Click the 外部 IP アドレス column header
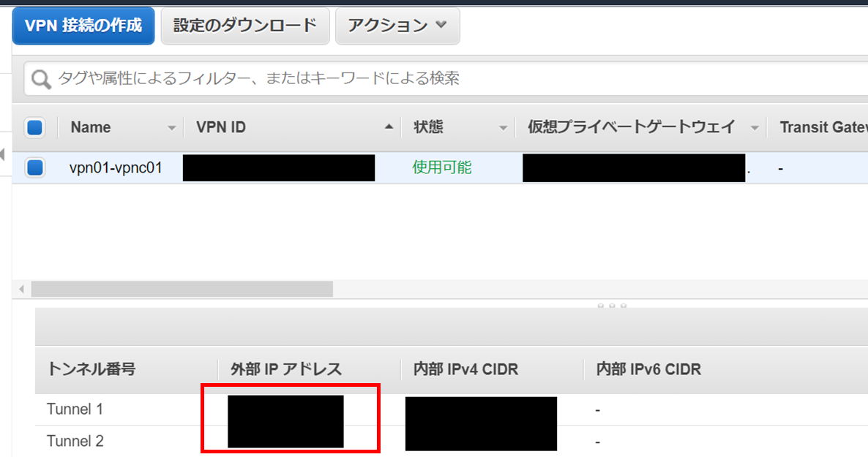The height and width of the screenshot is (457, 868). pyautogui.click(x=286, y=369)
